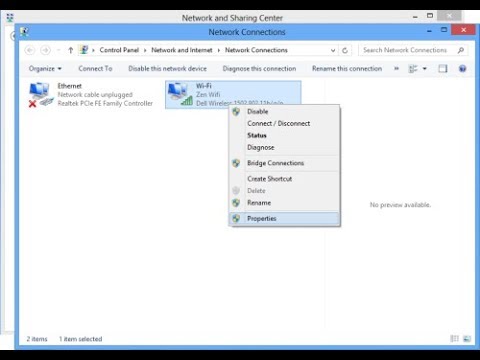Viewport: 480px width, 360px height.
Task: Switch to details view in status bar
Action: (454, 339)
